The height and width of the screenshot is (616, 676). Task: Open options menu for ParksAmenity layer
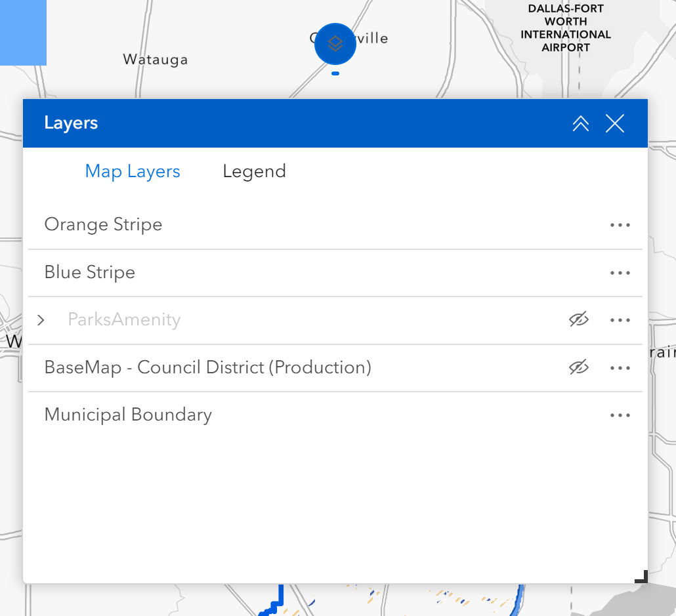[x=620, y=320]
